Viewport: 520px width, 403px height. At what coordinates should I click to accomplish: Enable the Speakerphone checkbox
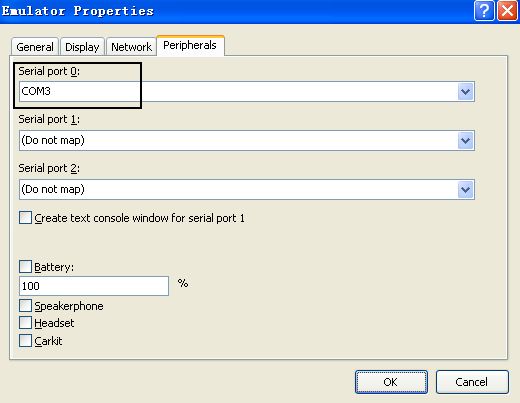coord(25,306)
